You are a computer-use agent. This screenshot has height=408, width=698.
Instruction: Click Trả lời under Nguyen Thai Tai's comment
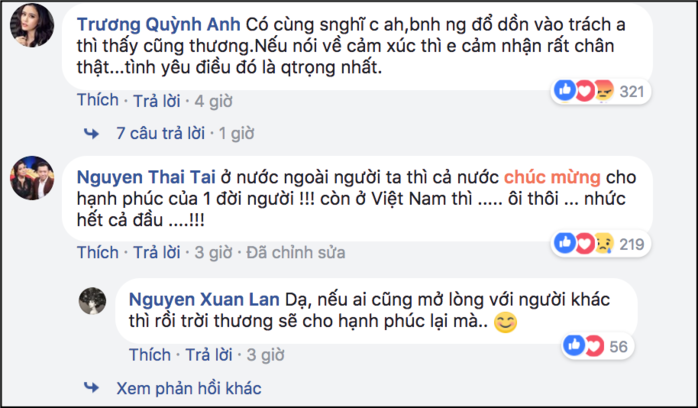pyautogui.click(x=157, y=252)
